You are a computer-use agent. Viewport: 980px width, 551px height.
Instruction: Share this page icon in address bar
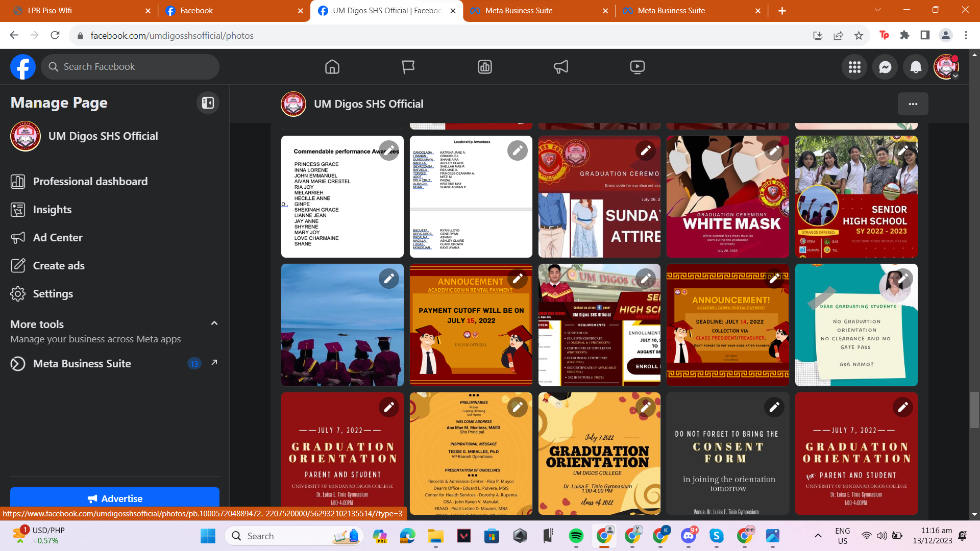(839, 35)
